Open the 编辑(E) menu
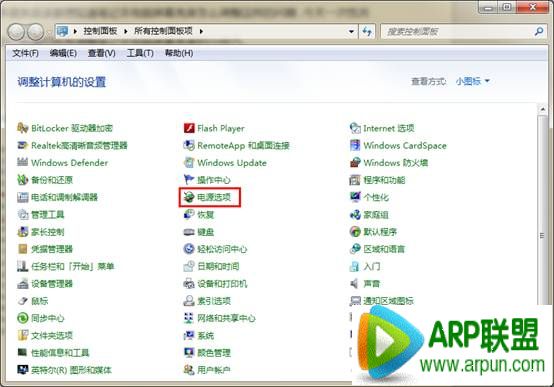Viewport: 554px width, 387px height. [x=63, y=53]
